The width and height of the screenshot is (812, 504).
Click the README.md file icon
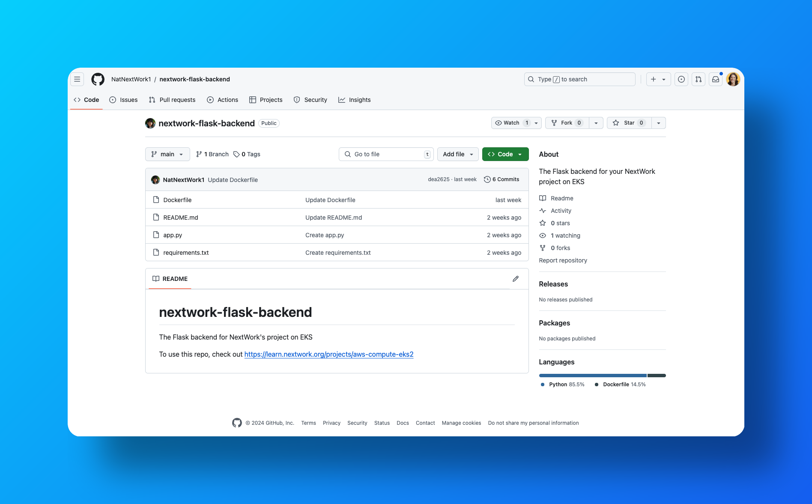(156, 218)
